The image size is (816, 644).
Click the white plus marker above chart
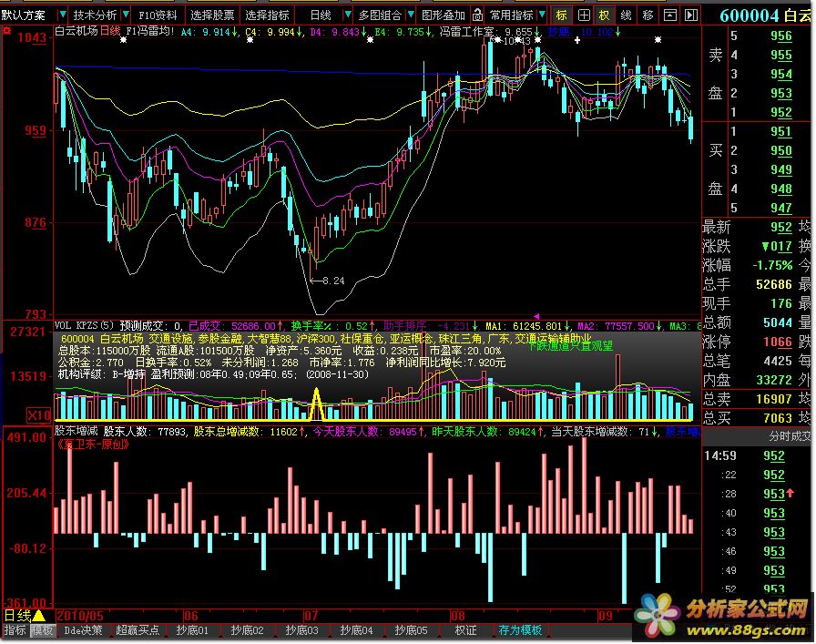click(x=577, y=39)
